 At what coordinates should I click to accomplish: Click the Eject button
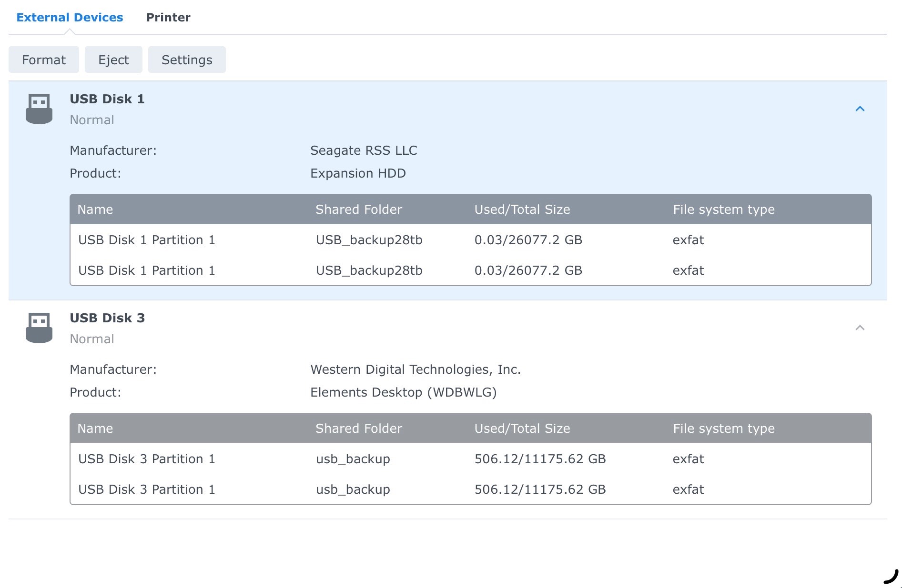(x=113, y=60)
